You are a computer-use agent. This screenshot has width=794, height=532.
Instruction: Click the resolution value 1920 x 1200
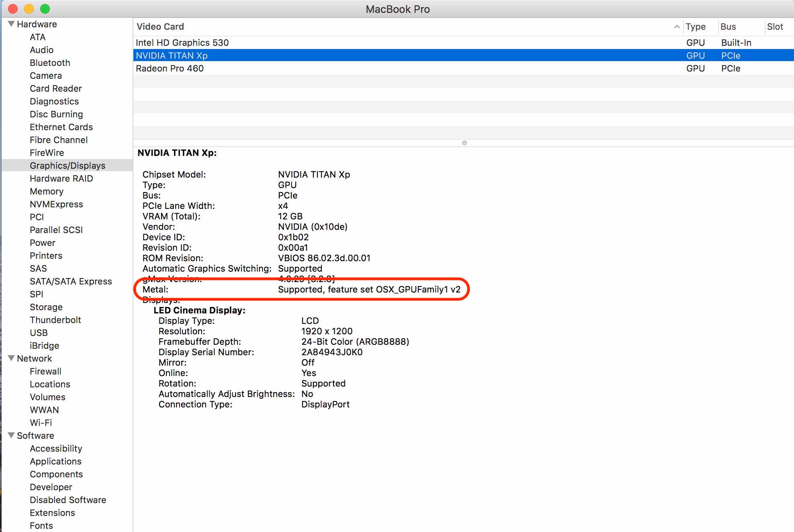[x=327, y=331]
